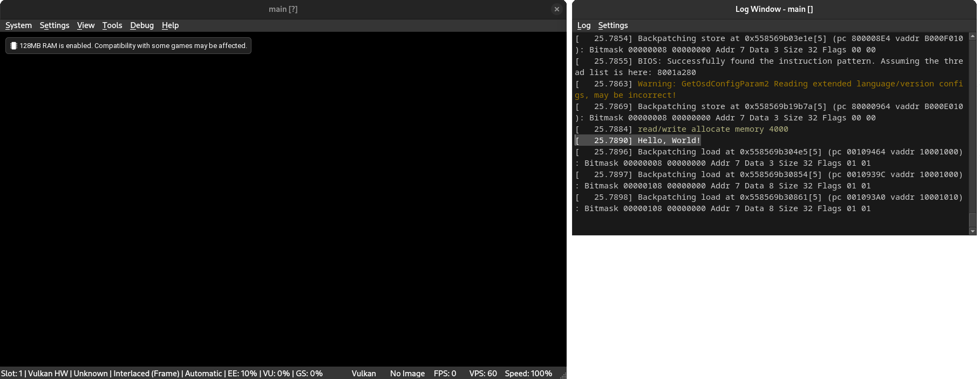The height and width of the screenshot is (379, 980).
Task: Open the View menu
Action: point(85,25)
